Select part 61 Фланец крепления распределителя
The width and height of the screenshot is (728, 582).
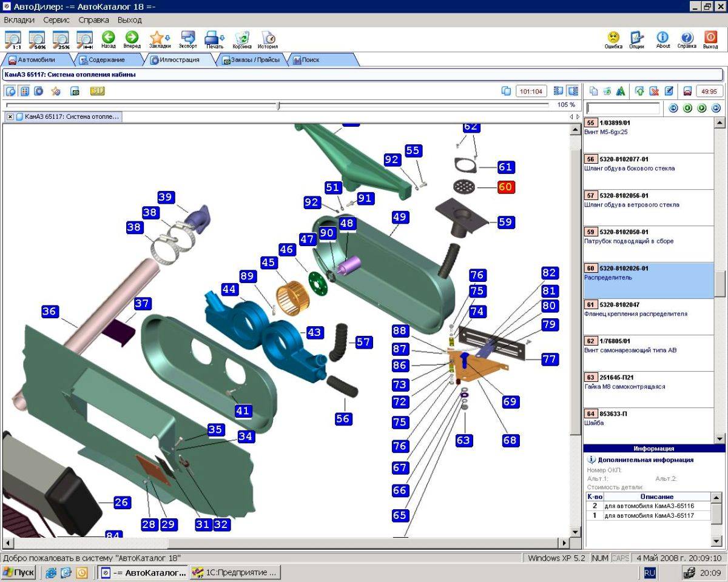pyautogui.click(x=649, y=316)
